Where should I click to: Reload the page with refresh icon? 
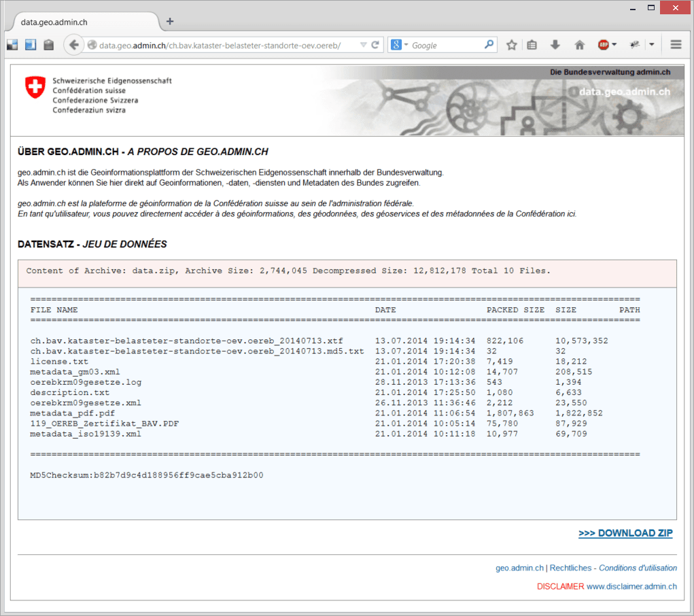375,45
